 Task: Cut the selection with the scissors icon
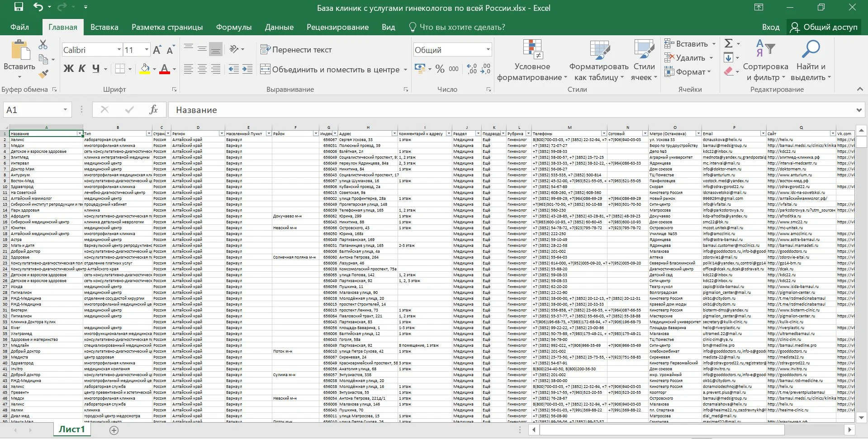tap(43, 44)
